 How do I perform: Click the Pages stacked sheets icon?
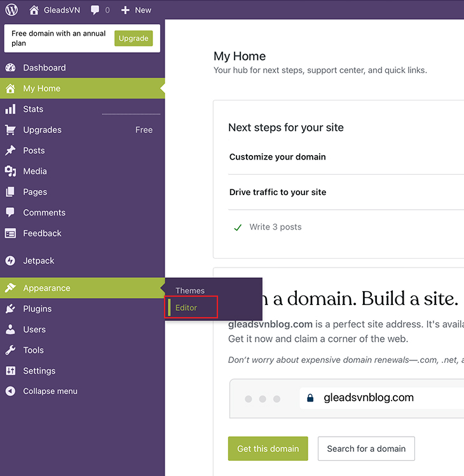tap(10, 192)
